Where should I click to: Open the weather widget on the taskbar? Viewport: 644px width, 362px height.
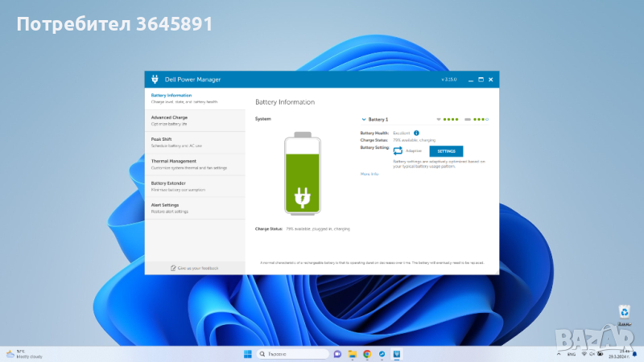(24, 354)
